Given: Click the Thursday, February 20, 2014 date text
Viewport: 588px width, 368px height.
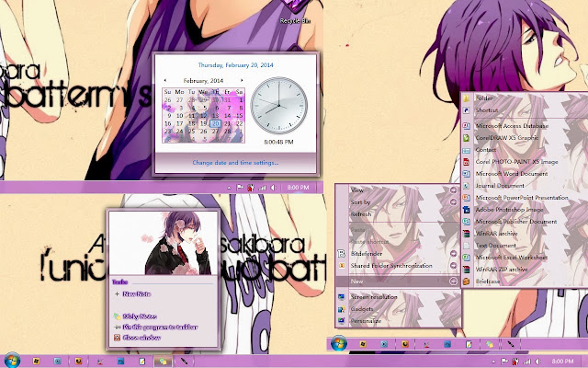Looking at the screenshot, I should (x=235, y=65).
